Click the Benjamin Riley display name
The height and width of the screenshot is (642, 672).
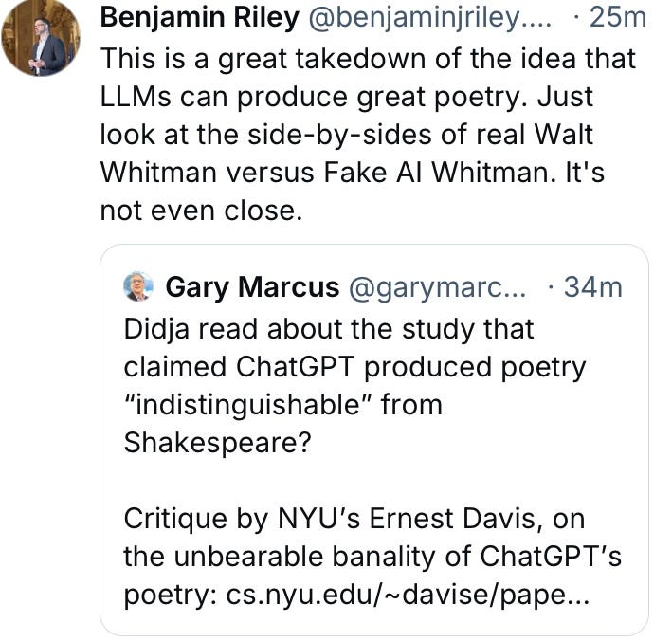pyautogui.click(x=197, y=16)
